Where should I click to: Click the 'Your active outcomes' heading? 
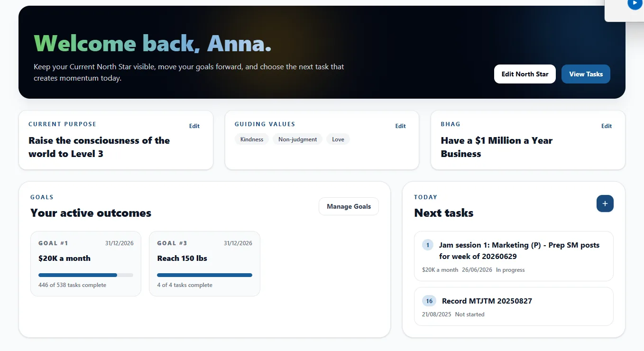(x=91, y=213)
